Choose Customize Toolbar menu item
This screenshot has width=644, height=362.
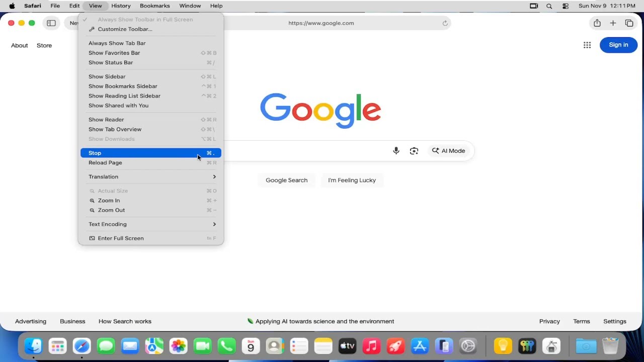tap(151, 29)
